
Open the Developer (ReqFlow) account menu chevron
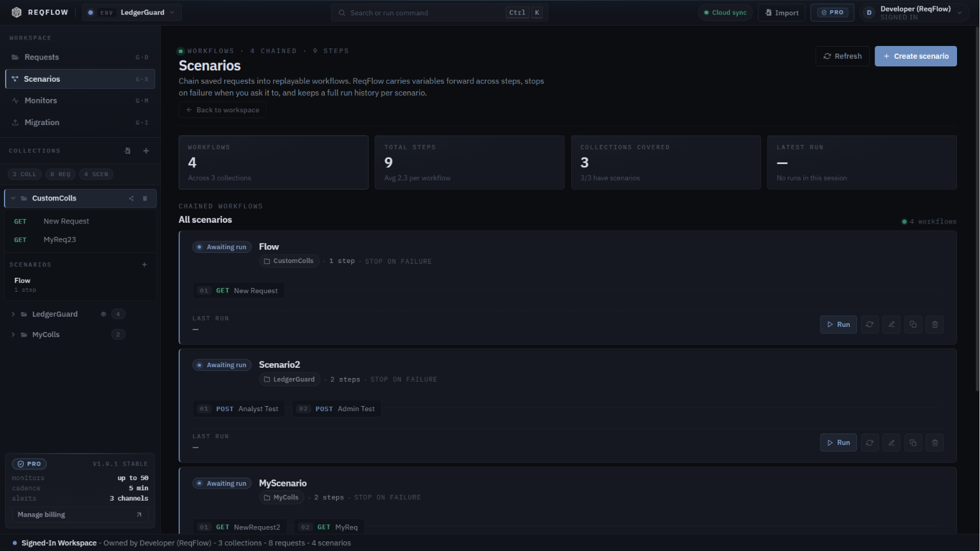click(x=959, y=13)
